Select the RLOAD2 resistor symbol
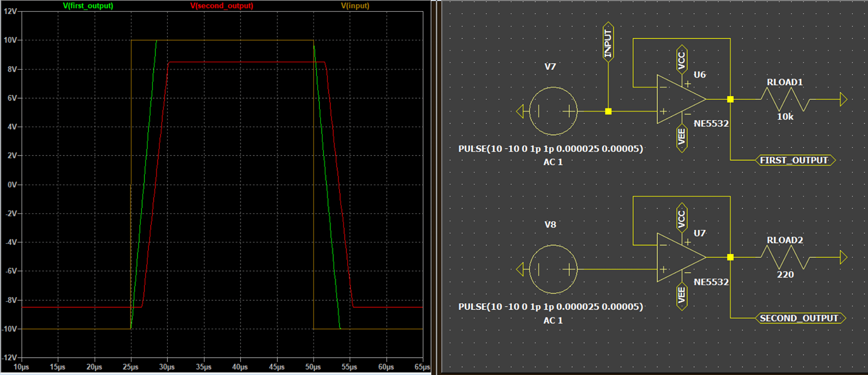 785,257
